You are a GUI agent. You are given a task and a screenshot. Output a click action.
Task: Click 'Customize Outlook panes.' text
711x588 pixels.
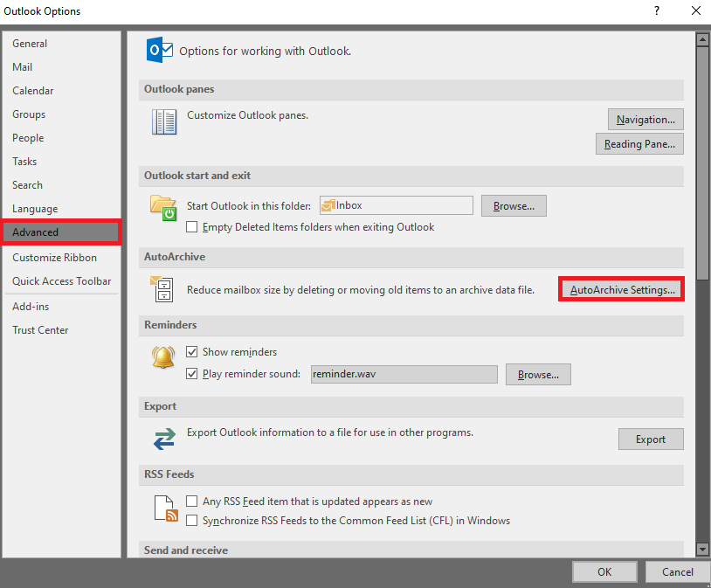click(x=247, y=115)
